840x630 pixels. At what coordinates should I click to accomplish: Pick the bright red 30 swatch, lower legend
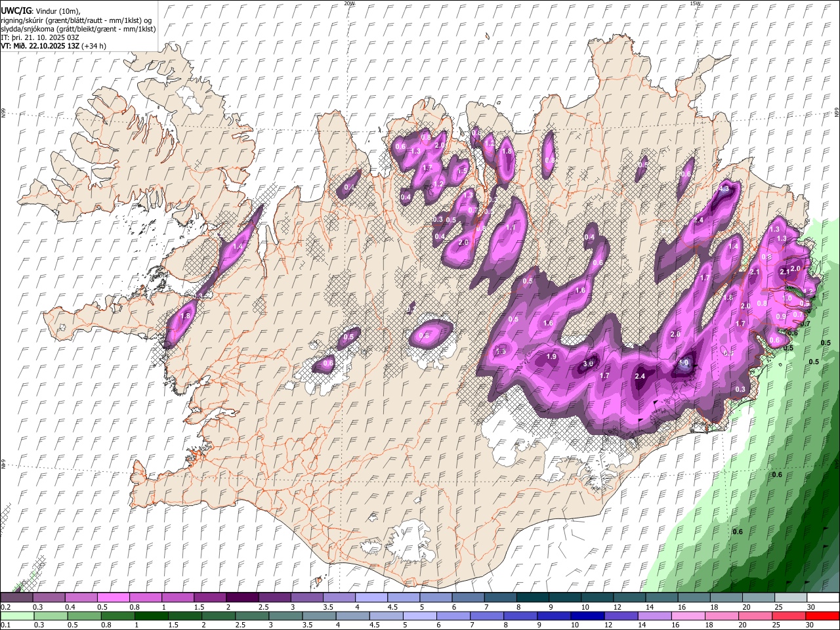tap(823, 616)
